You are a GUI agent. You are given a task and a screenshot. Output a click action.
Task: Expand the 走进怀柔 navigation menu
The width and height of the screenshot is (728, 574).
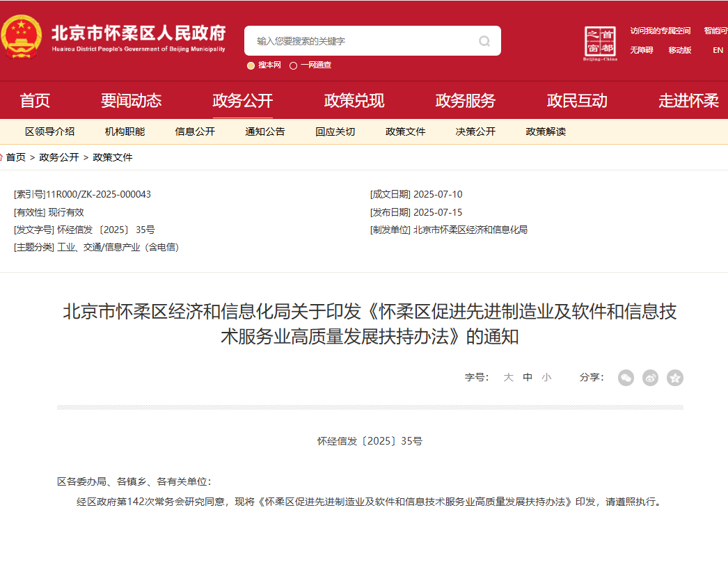click(x=688, y=100)
